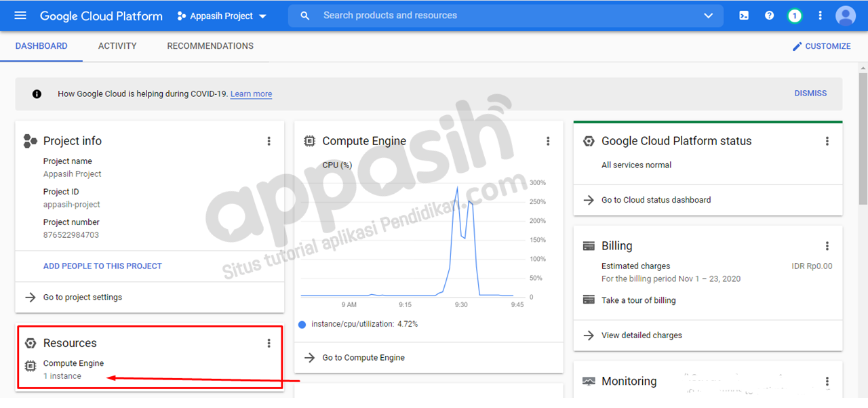Click the chip icon beside Resources Compute Engine
This screenshot has height=408, width=868.
click(31, 366)
